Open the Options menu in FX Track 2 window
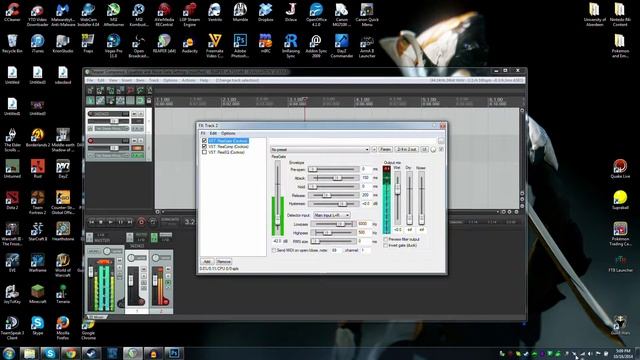Image resolution: width=640 pixels, height=360 pixels. click(228, 133)
